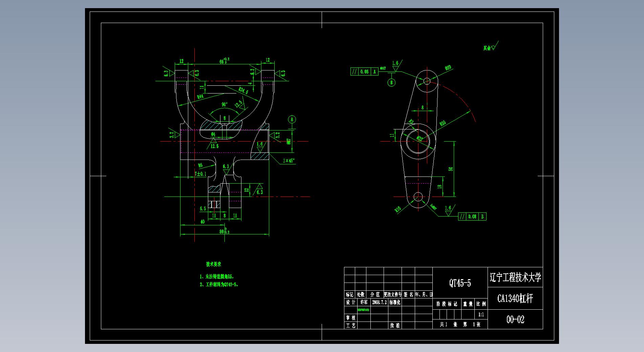The height and width of the screenshot is (352, 644).
Task: Click the 阶段标记 header
Action: click(x=447, y=304)
